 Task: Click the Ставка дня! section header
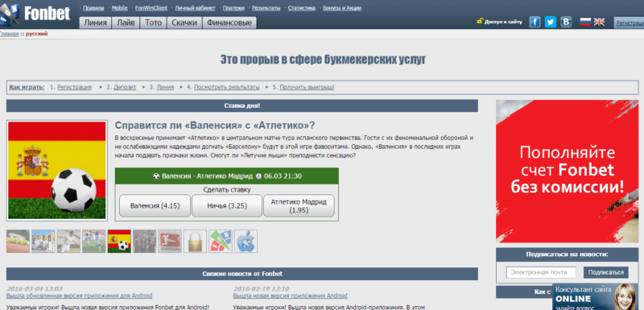[242, 105]
